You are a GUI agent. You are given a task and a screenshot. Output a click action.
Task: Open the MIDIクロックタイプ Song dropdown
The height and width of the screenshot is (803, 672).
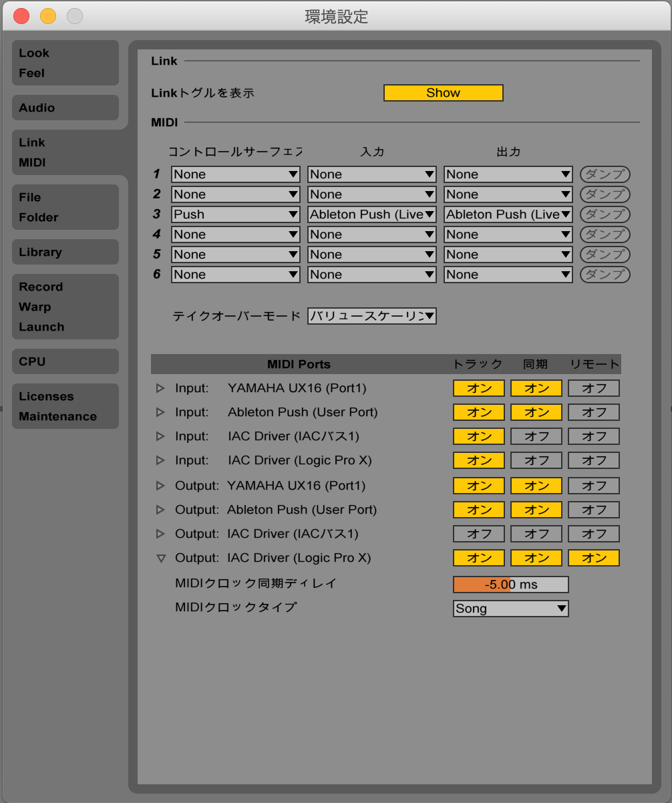[x=511, y=609]
